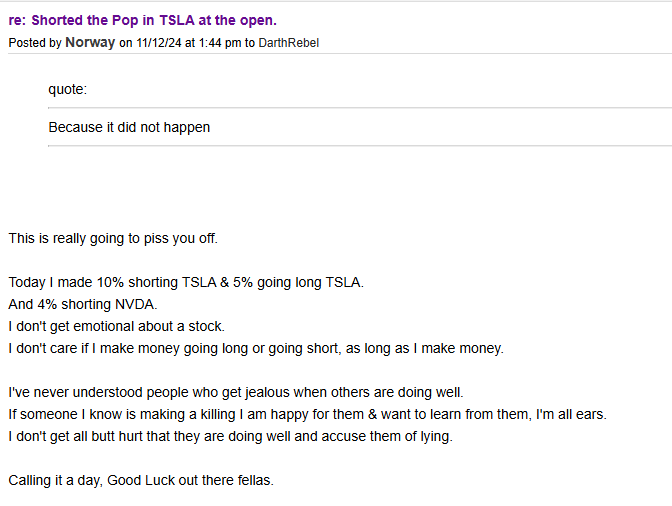Click '5% going long TSLA' in the post
Image resolution: width=672 pixels, height=506 pixels.
point(298,282)
